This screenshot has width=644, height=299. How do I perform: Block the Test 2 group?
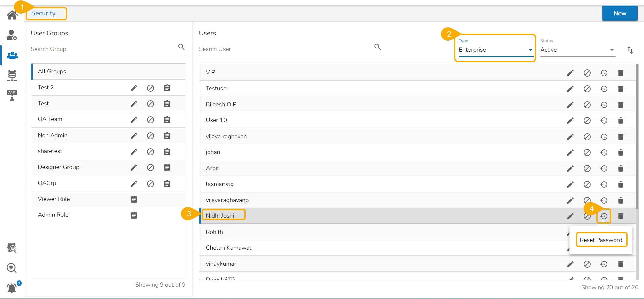coord(150,88)
